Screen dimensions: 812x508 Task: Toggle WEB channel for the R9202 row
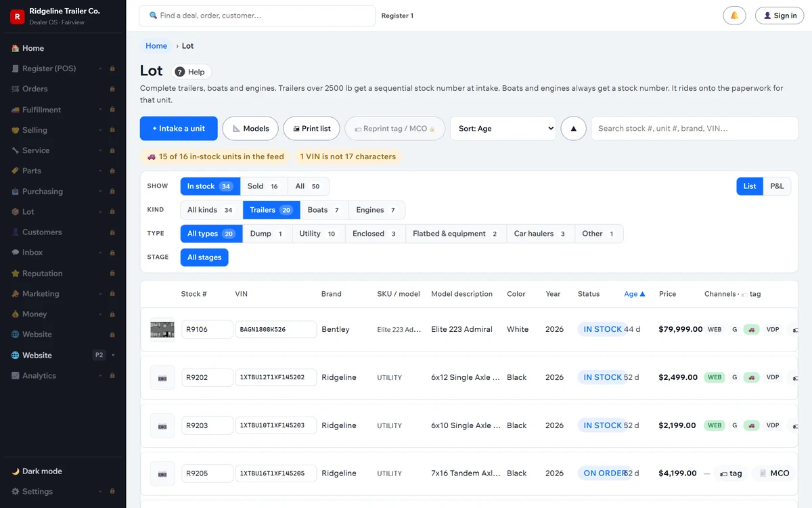(715, 377)
